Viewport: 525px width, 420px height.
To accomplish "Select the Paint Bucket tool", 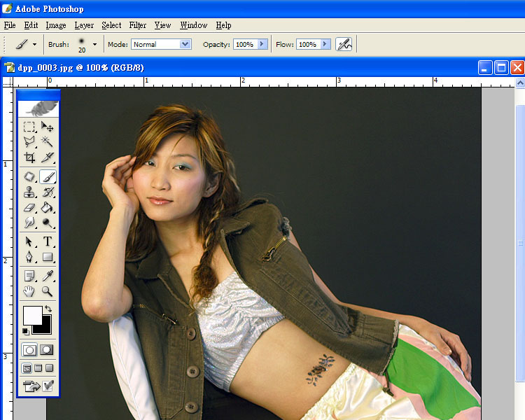I will click(x=48, y=208).
